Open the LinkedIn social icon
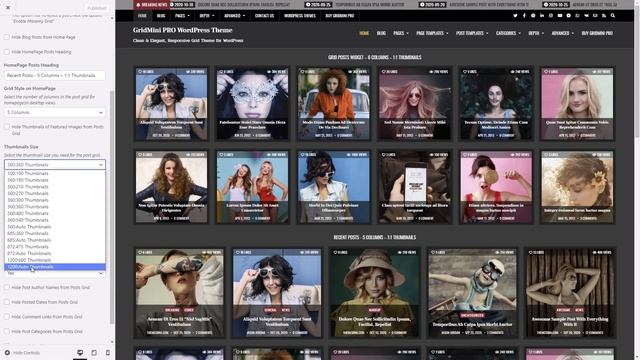640x360 pixels. (542, 16)
